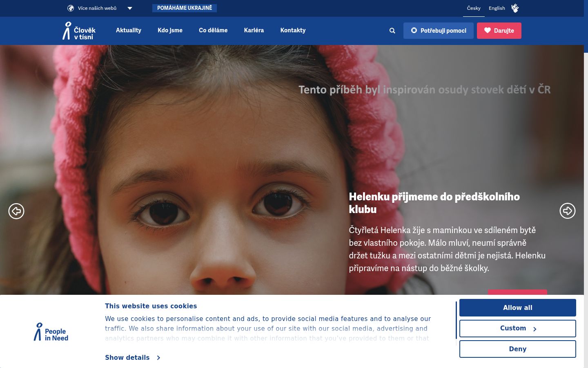Open the sign language hands icon

515,8
